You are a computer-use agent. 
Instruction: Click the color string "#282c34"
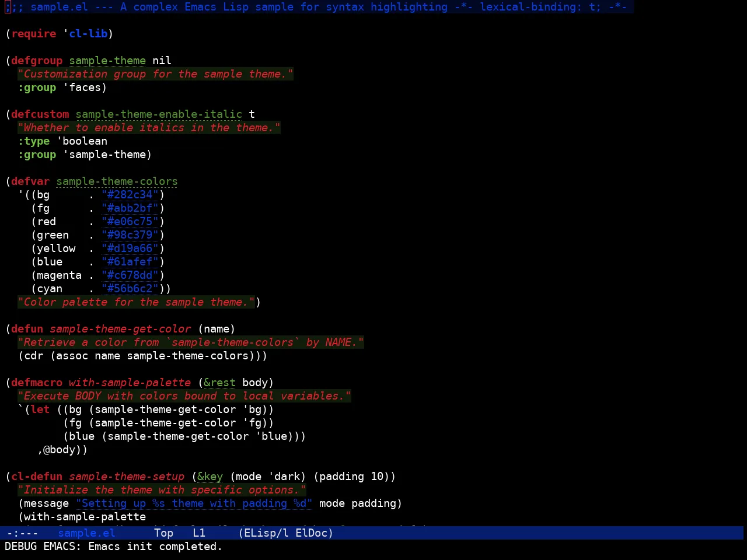[x=130, y=194]
